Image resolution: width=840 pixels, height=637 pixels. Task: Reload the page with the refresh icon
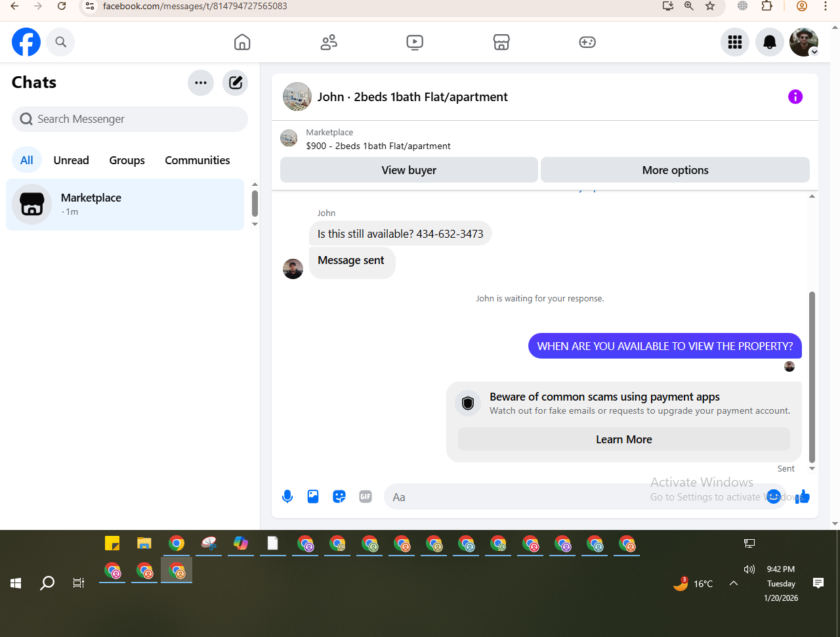click(x=62, y=6)
